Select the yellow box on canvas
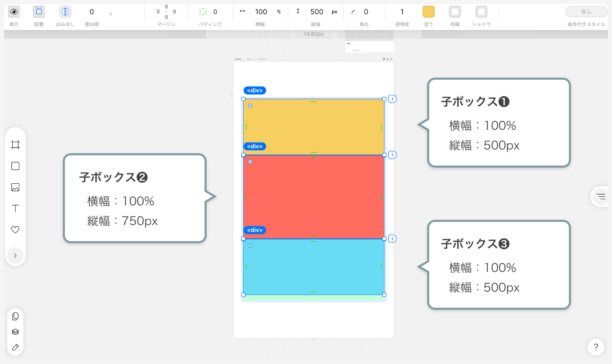 pos(314,127)
